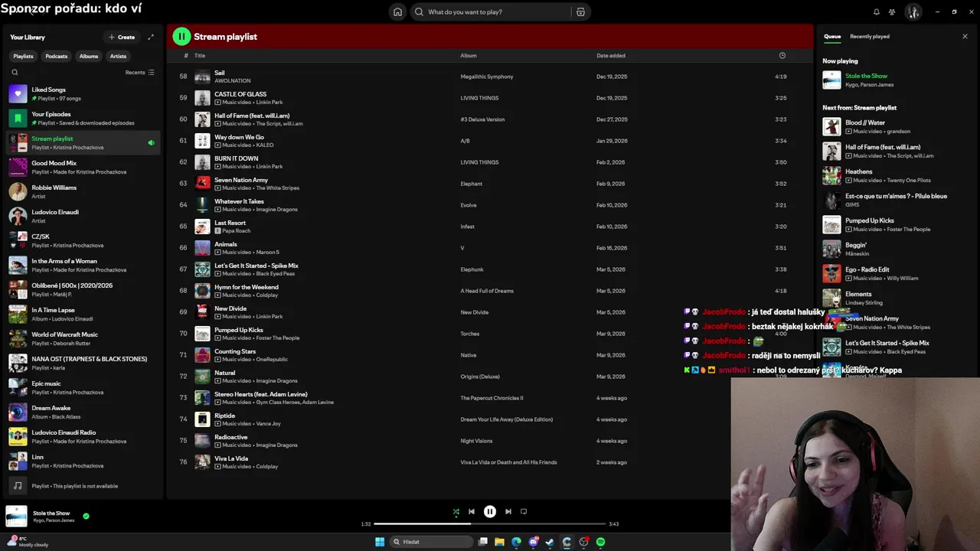Click the Sail track row by AWOLNATION
Image resolution: width=980 pixels, height=551 pixels.
coord(490,77)
